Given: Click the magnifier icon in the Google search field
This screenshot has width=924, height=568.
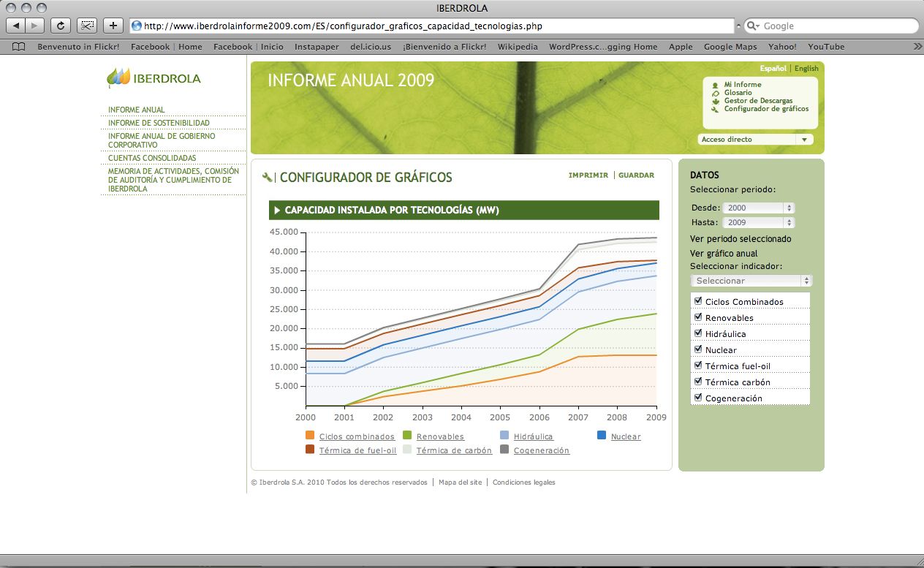Looking at the screenshot, I should tap(753, 26).
